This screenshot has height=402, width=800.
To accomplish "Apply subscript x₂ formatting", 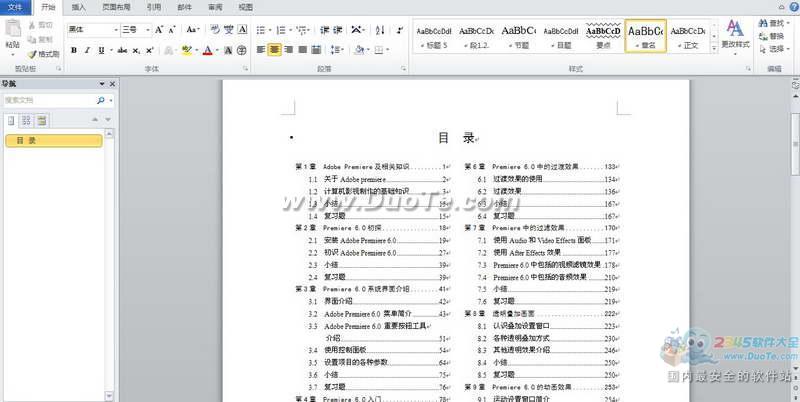I will coord(136,51).
